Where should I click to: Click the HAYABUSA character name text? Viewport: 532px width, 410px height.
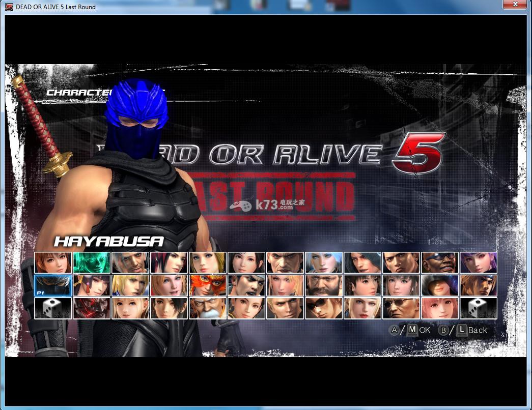[109, 242]
